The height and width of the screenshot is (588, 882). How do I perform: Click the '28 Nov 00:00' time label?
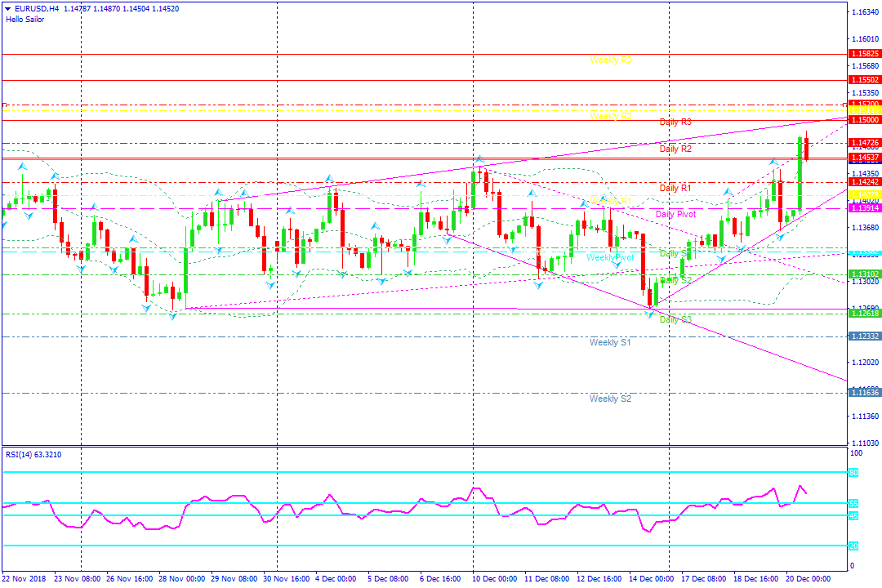[x=181, y=578]
